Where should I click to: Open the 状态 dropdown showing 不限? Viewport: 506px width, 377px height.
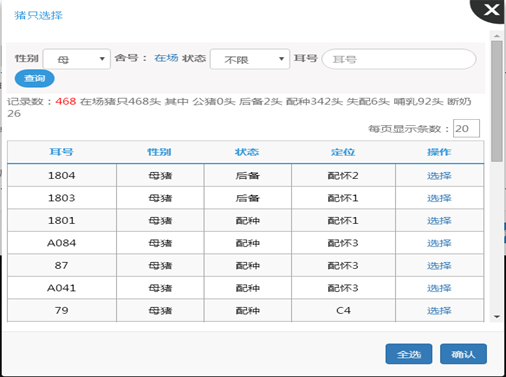250,59
